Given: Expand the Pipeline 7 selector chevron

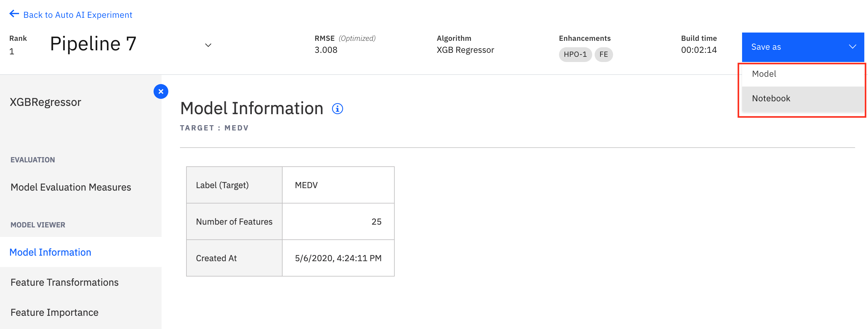Looking at the screenshot, I should 208,45.
